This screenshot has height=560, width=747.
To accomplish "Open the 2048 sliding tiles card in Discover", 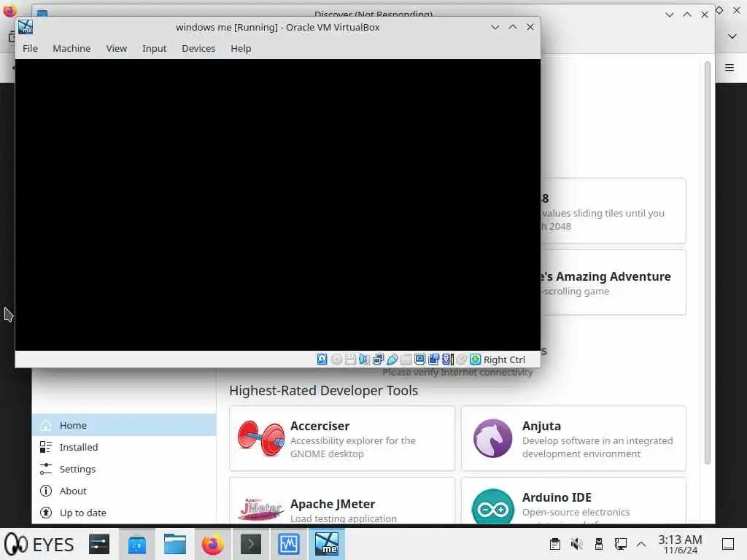I will click(x=614, y=211).
